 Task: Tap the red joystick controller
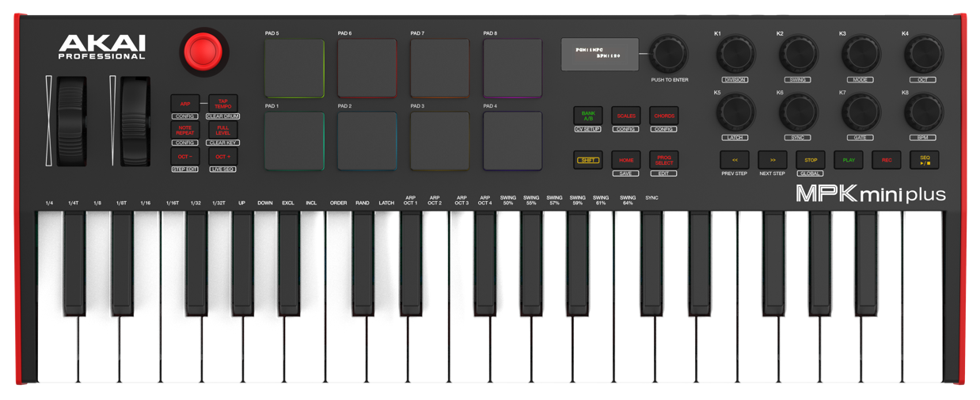tap(203, 51)
